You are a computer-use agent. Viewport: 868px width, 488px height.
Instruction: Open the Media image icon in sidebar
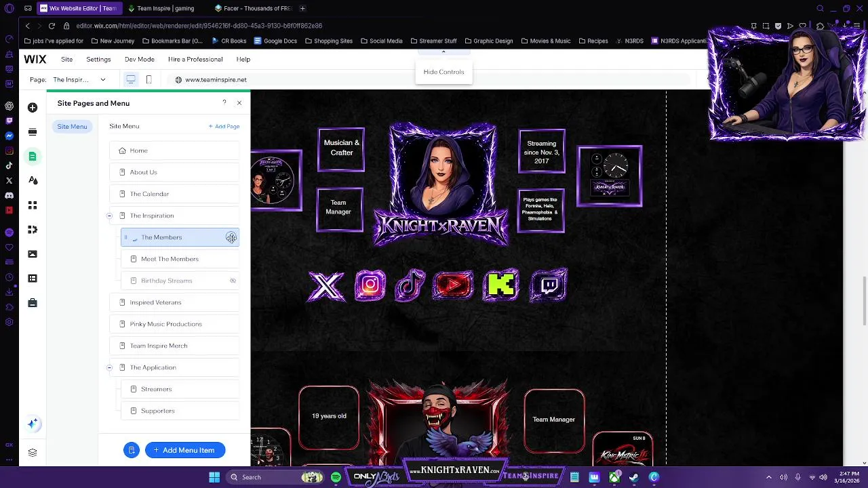coord(33,254)
